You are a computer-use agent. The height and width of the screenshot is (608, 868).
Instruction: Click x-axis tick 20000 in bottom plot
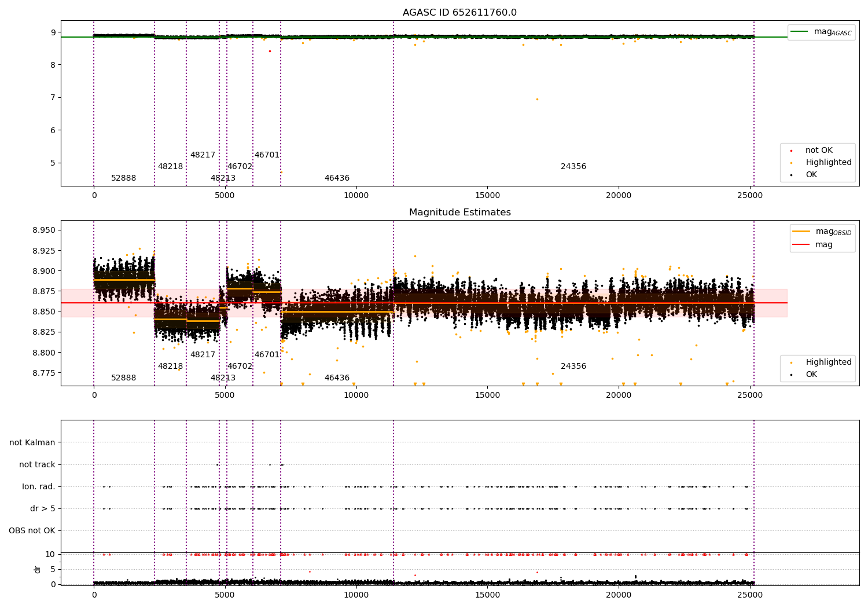pyautogui.click(x=619, y=594)
